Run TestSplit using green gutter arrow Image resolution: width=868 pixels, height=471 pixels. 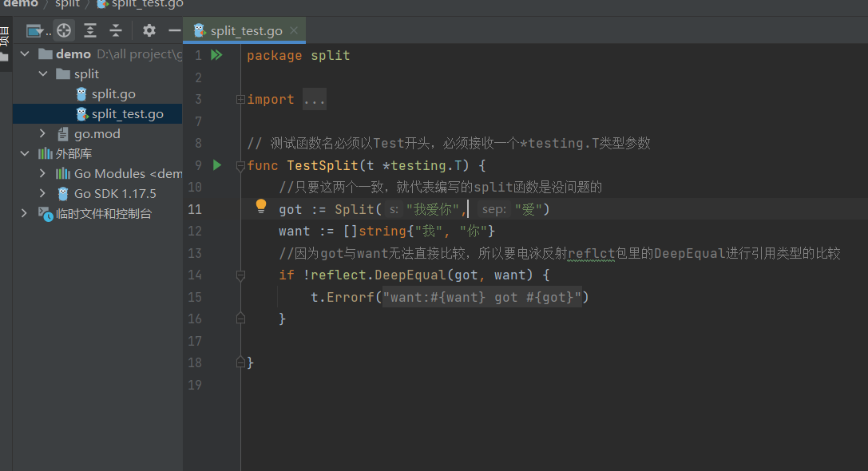pos(216,165)
